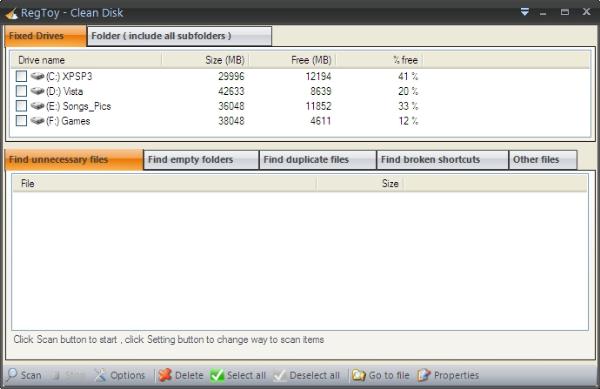Click the drive icon for (C:) XPSP3

tap(38, 76)
